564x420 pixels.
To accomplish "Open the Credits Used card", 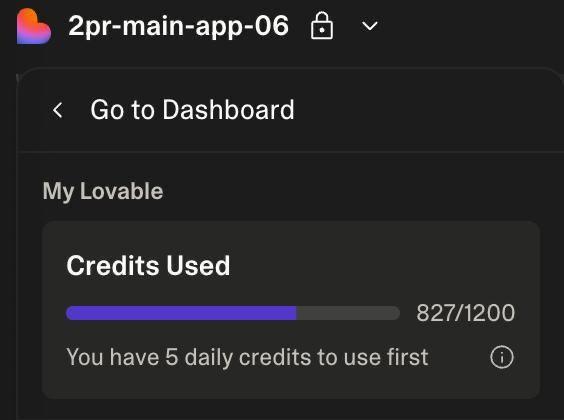I will (x=291, y=310).
